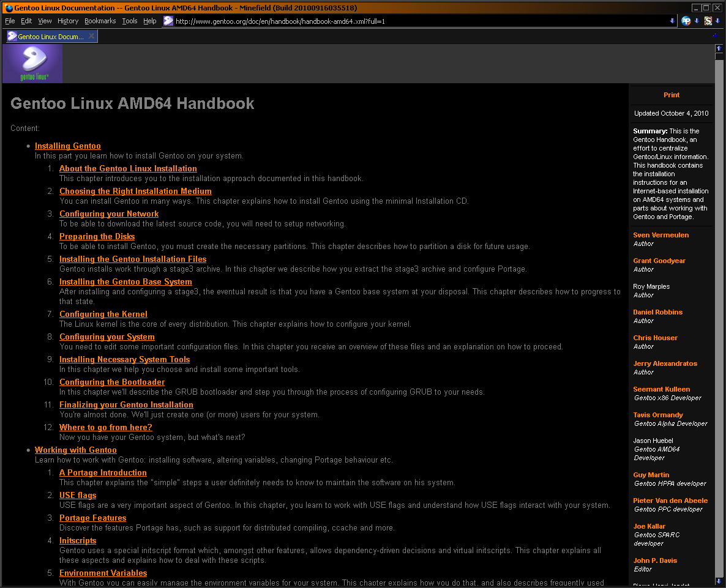Click the blue plus icon below the tab bar
This screenshot has width=726, height=588.
click(714, 35)
